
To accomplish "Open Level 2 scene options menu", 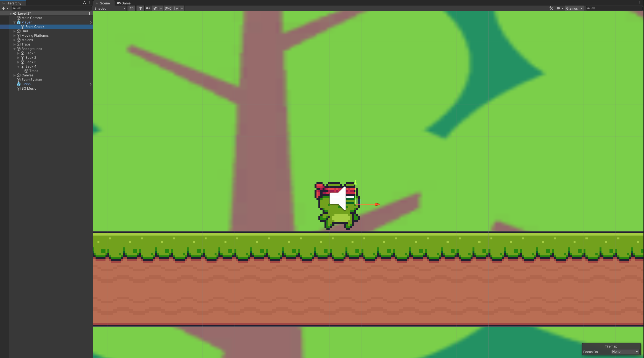I will (89, 14).
